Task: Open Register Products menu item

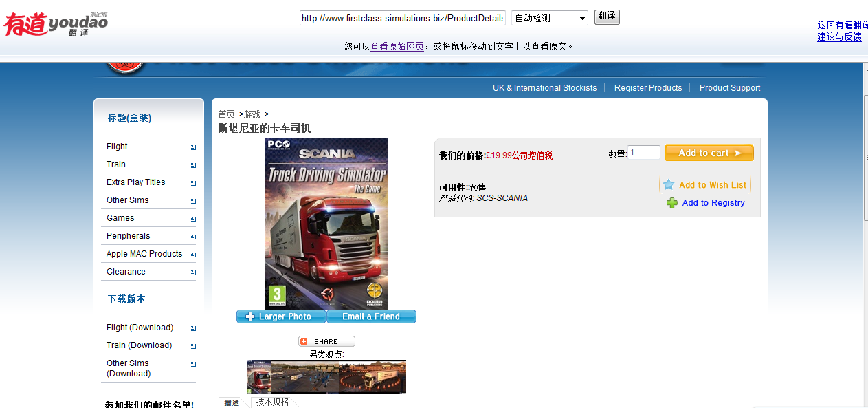Action: coord(648,88)
